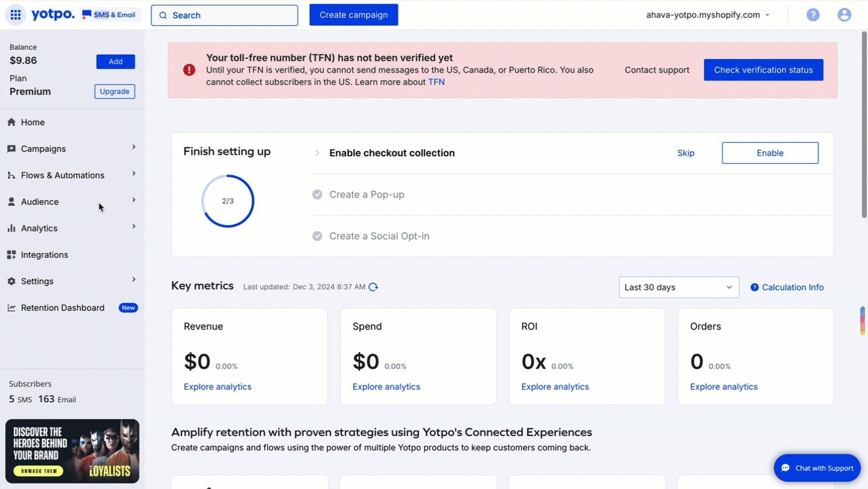Click the Create campaign button
Image resolution: width=868 pixels, height=489 pixels.
tap(354, 14)
